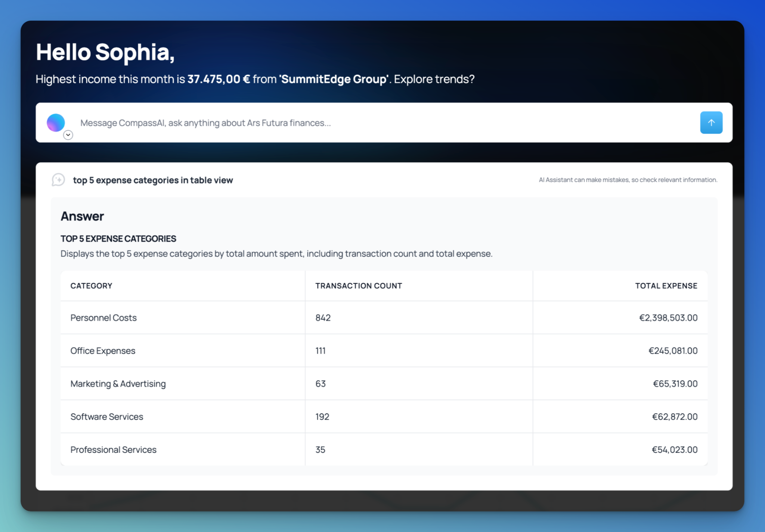Click the 'SummitEdge Group' highlighted name
The height and width of the screenshot is (532, 765).
[334, 79]
